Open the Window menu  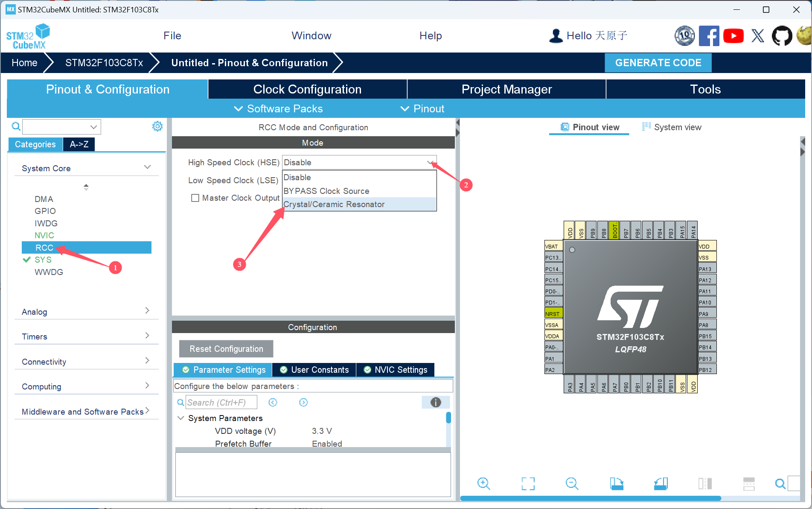click(x=311, y=35)
